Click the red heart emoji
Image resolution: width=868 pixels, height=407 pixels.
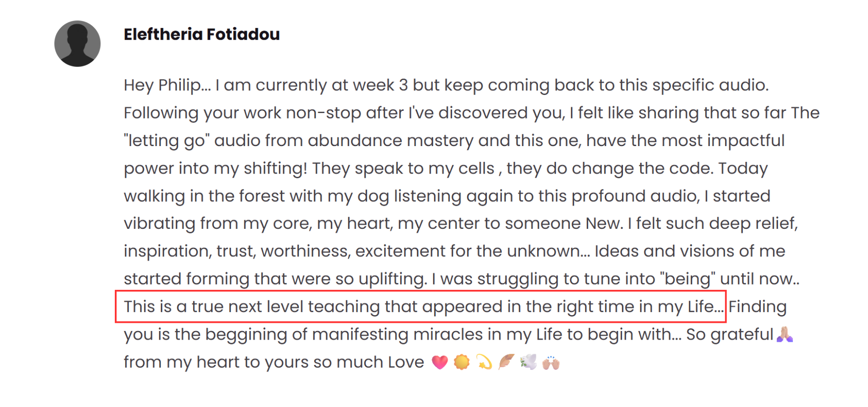(439, 362)
